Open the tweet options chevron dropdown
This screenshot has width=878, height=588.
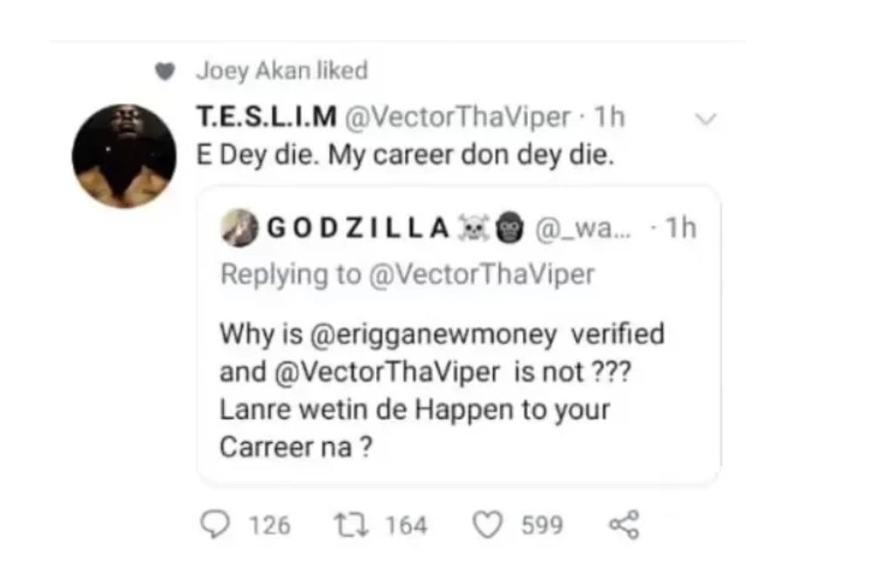[708, 119]
